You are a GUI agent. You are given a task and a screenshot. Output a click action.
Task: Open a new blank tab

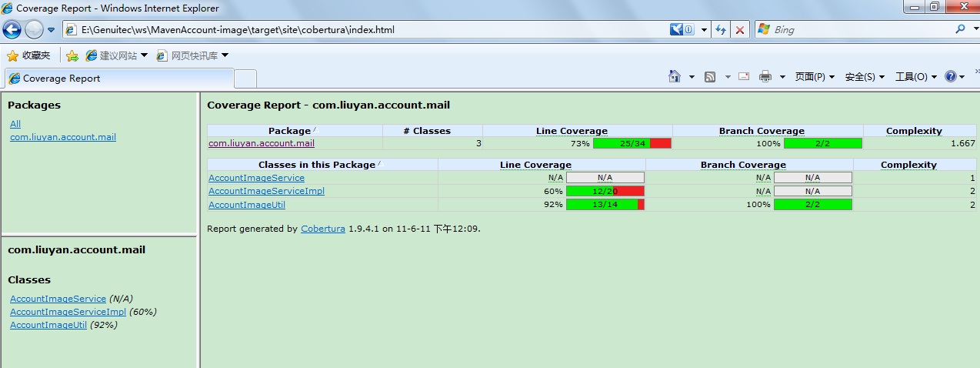(245, 79)
